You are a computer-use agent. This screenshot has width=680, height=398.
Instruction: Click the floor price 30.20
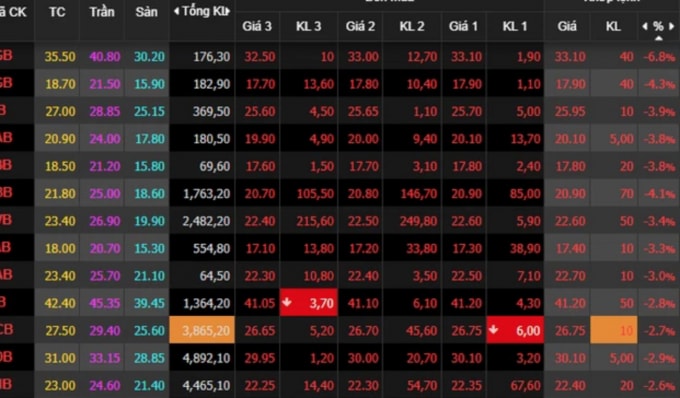point(149,57)
